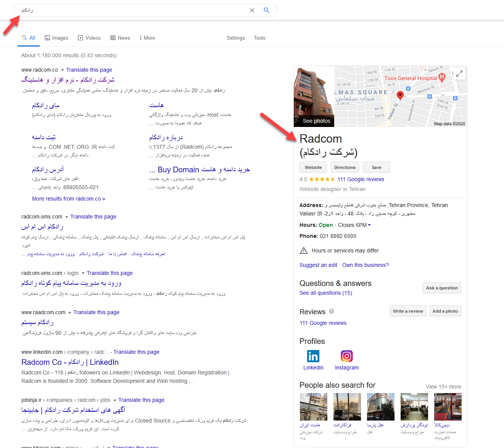Clear the search box using the X icon
This screenshot has width=504, height=448.
(252, 10)
